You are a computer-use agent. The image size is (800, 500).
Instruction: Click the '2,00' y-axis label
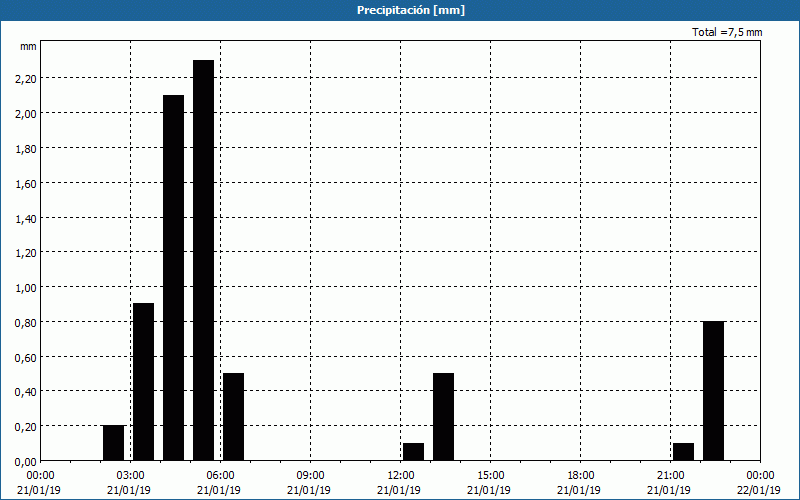(26, 113)
